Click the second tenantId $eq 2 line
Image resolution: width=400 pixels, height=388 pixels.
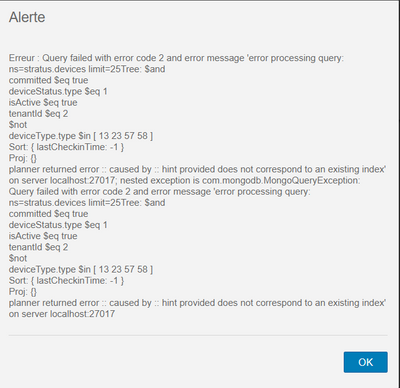[x=38, y=247]
